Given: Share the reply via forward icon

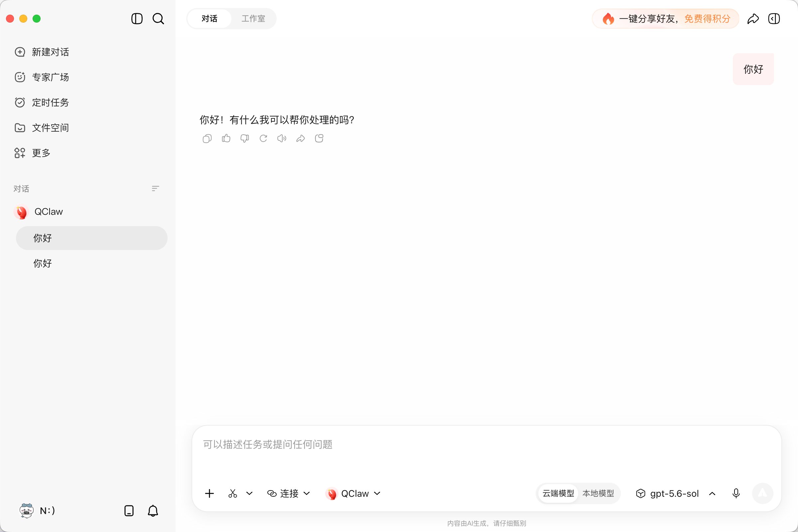Looking at the screenshot, I should (301, 138).
